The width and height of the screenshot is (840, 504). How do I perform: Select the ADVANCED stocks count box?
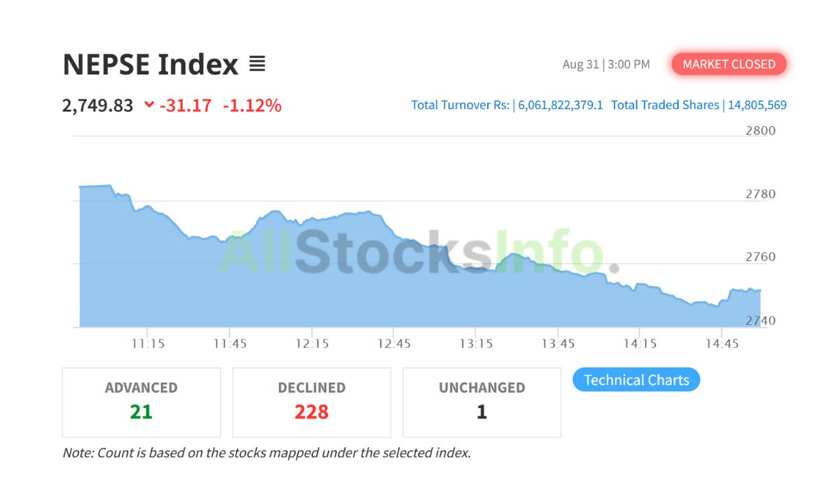141,402
